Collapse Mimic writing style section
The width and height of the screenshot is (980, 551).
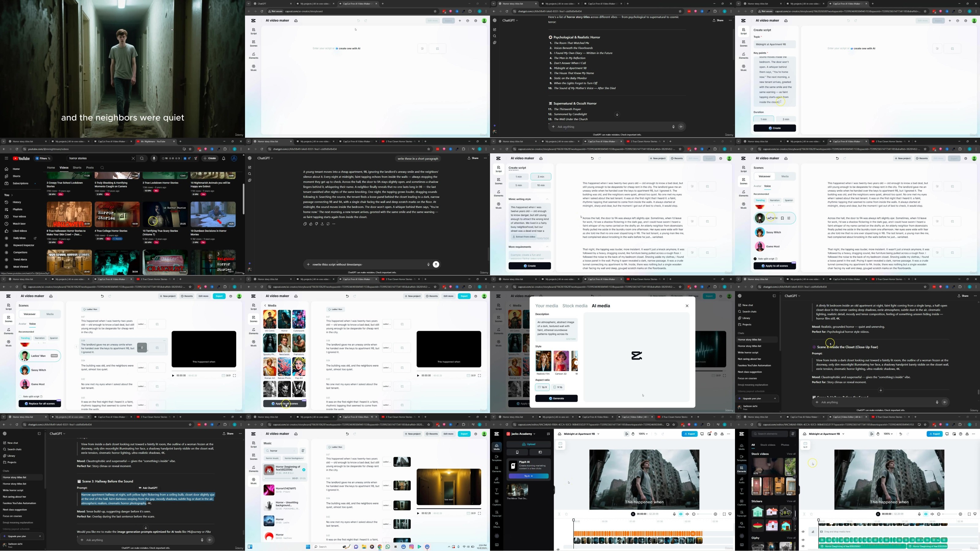click(547, 199)
